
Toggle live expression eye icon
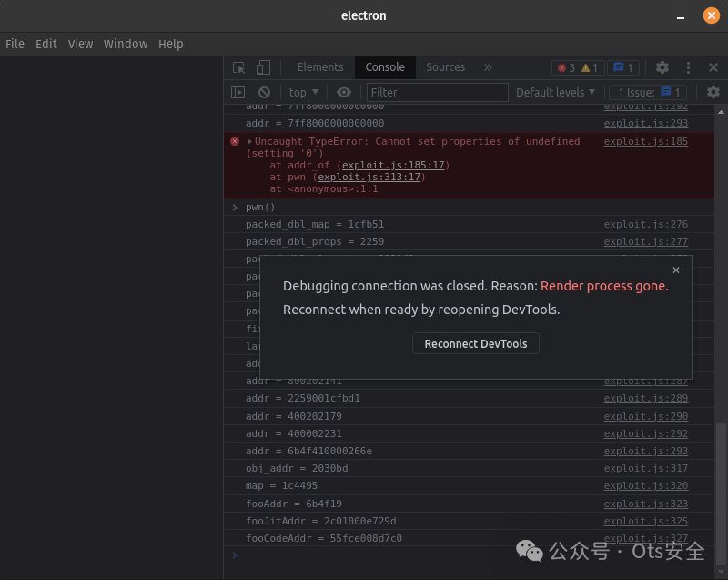click(344, 92)
